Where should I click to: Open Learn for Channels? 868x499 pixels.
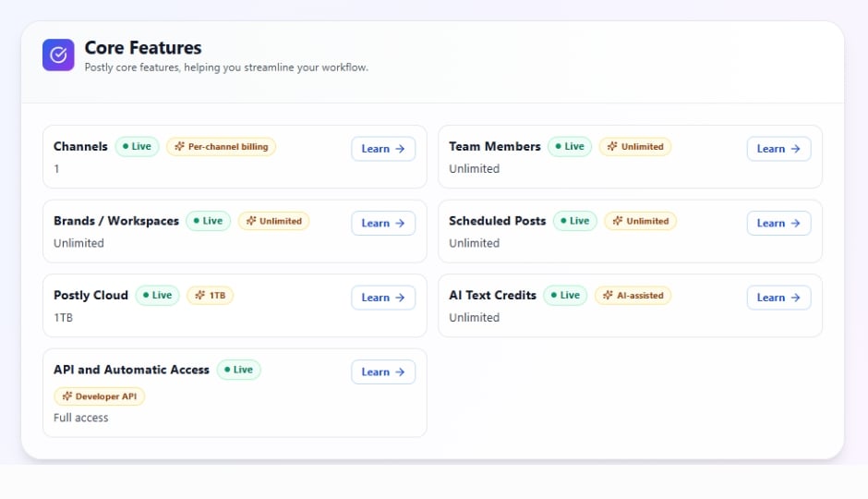tap(383, 149)
